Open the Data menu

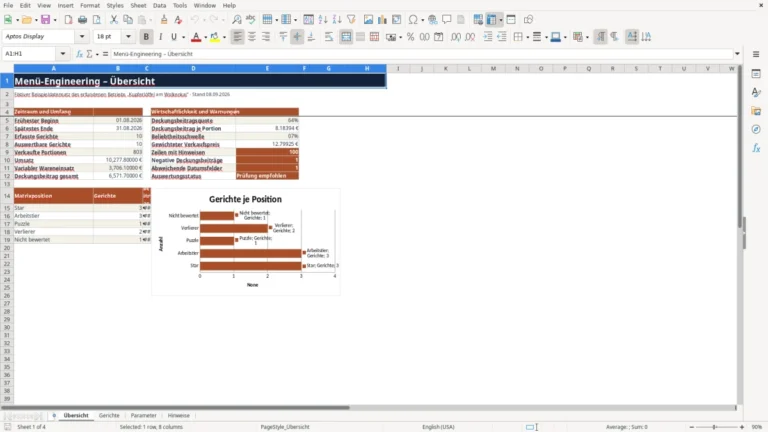click(x=159, y=5)
